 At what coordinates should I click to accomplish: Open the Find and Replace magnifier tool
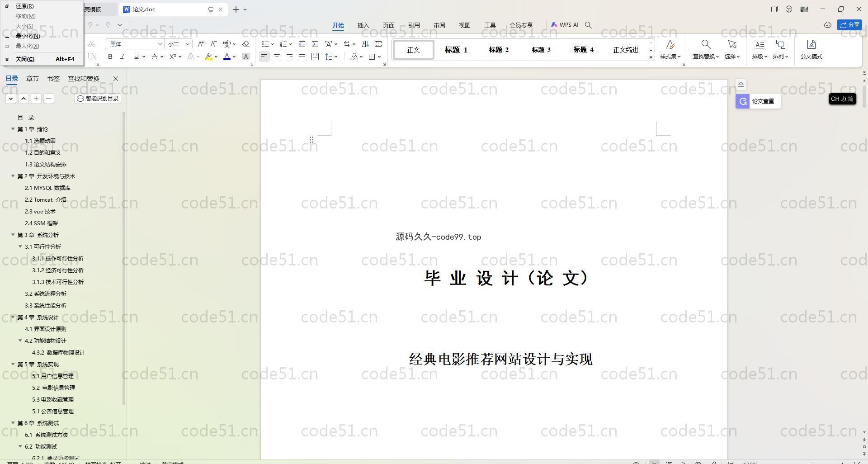[x=705, y=44]
